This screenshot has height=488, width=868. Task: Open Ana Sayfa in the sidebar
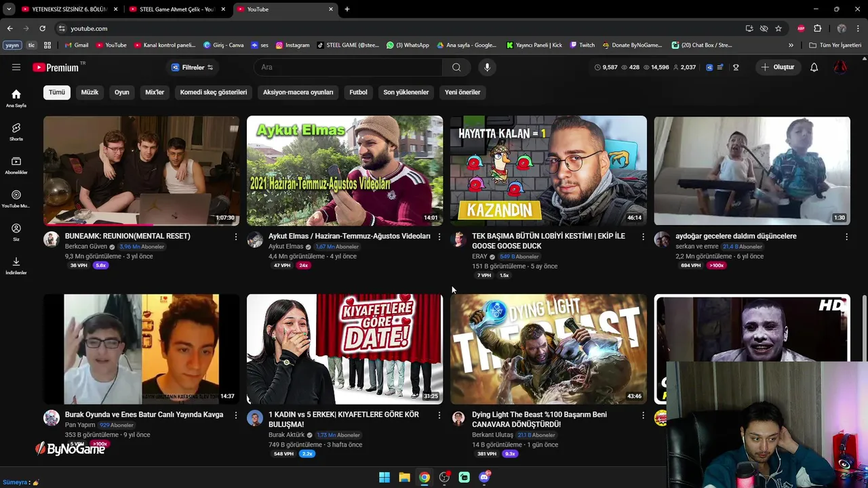coord(16,98)
